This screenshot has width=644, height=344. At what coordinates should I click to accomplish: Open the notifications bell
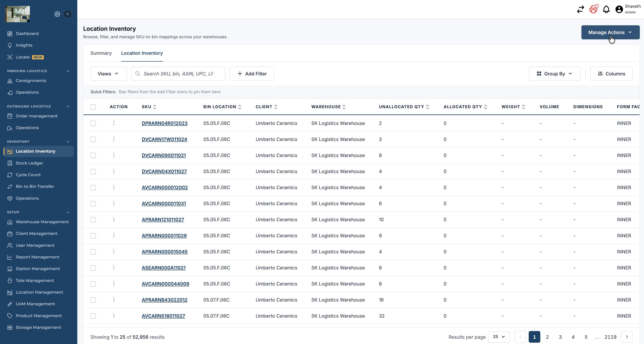(606, 9)
